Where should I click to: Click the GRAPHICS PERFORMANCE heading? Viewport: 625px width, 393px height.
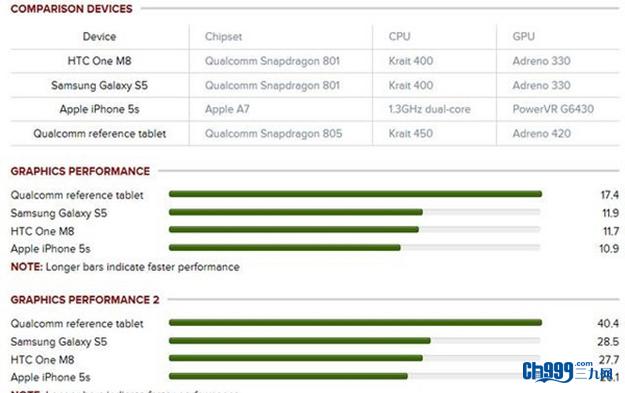pyautogui.click(x=80, y=171)
